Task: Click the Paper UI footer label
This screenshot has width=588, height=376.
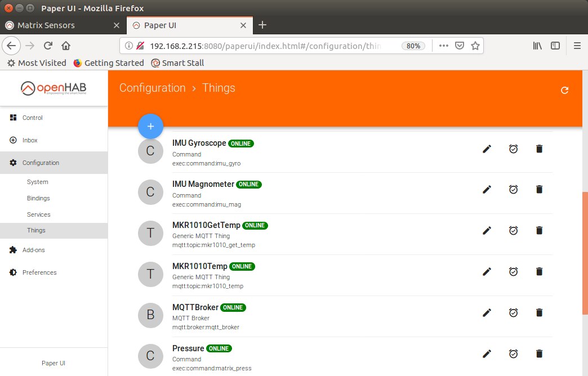Action: coord(54,363)
